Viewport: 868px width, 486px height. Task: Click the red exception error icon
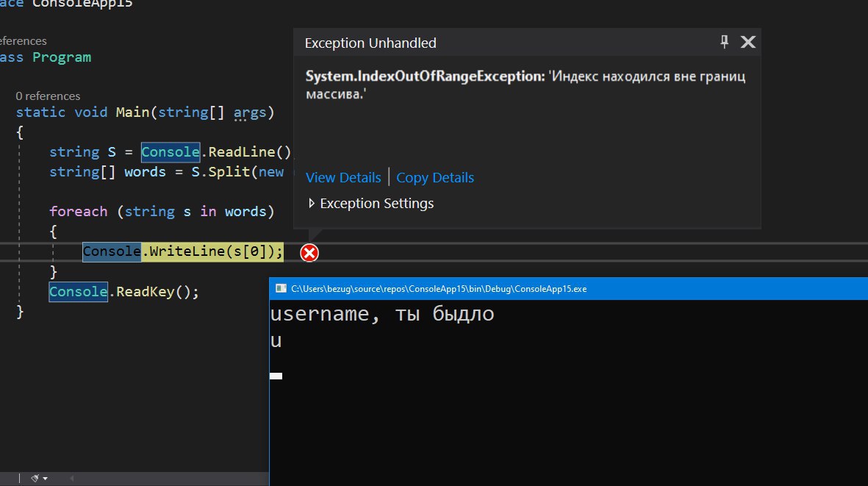point(310,253)
